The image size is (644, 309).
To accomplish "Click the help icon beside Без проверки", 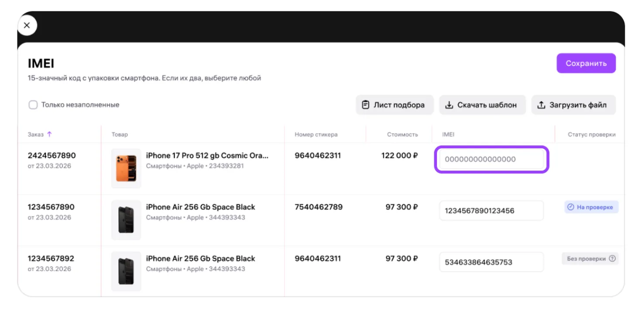I will tap(612, 258).
